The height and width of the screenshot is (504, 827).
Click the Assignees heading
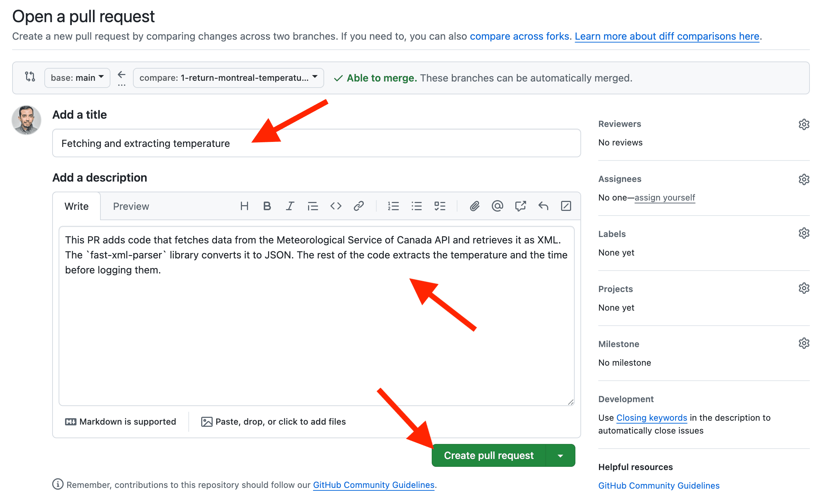(620, 179)
